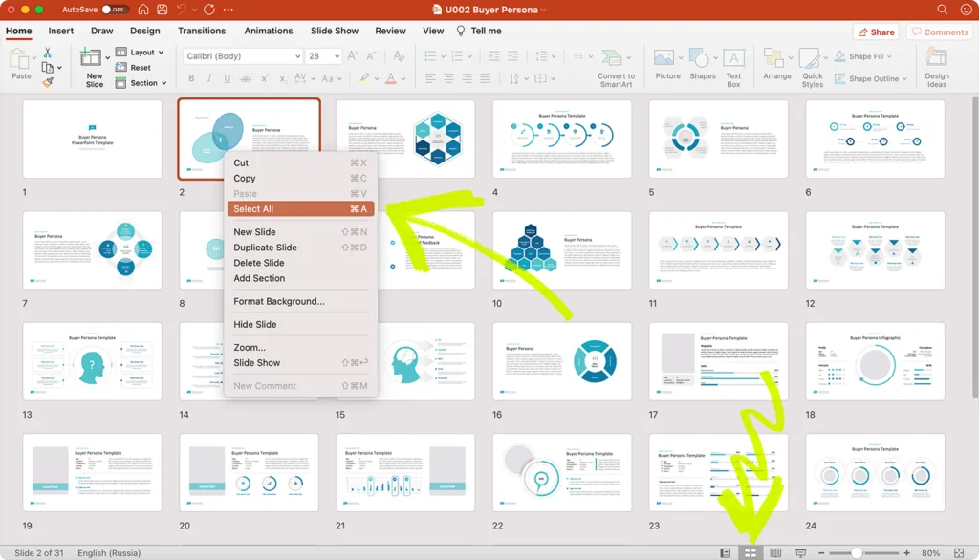Switch to Reading view icon in status bar
979x560 pixels.
[x=775, y=553]
